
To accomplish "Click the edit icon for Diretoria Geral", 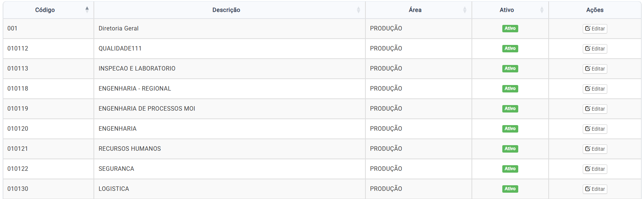I will 588,29.
